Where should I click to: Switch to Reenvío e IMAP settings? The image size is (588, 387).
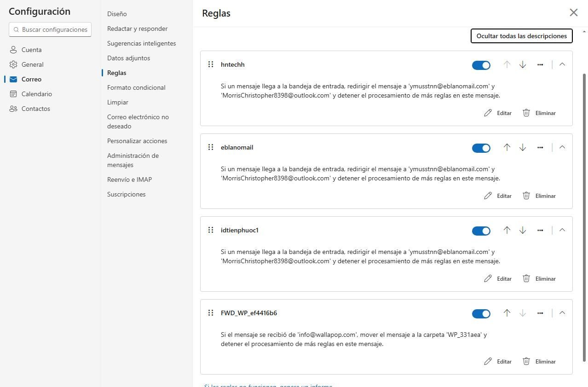129,179
